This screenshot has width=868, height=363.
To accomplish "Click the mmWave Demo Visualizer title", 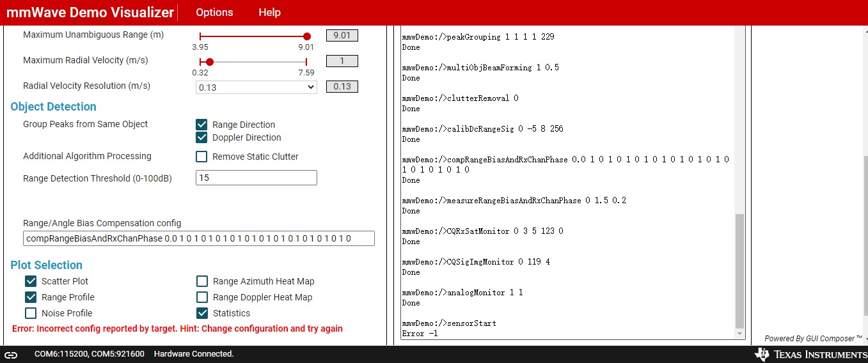I will click(90, 13).
